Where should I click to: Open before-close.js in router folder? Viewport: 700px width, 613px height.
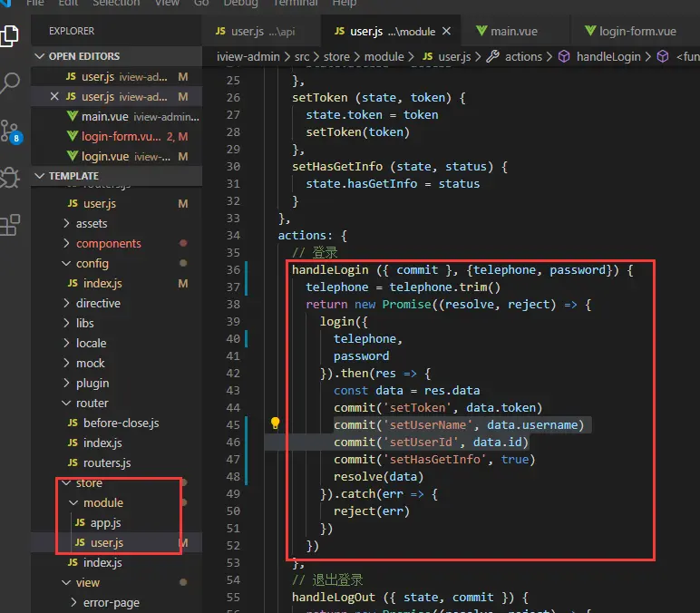(117, 423)
